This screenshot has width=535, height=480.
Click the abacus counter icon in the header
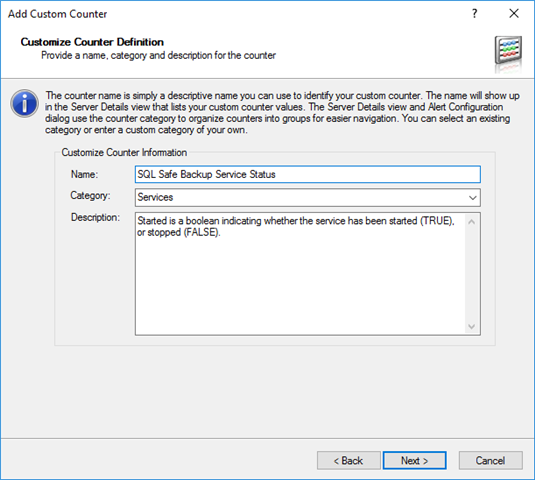(508, 50)
